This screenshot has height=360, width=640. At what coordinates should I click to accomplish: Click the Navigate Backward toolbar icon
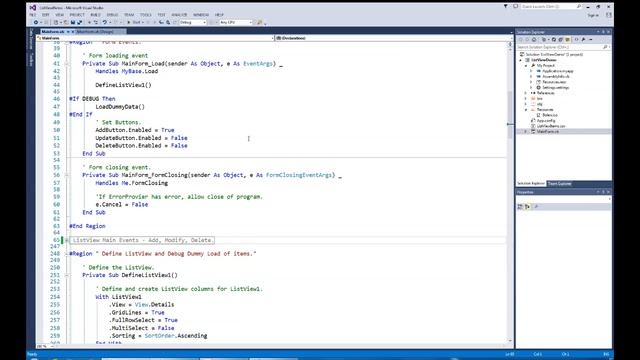(x=36, y=22)
